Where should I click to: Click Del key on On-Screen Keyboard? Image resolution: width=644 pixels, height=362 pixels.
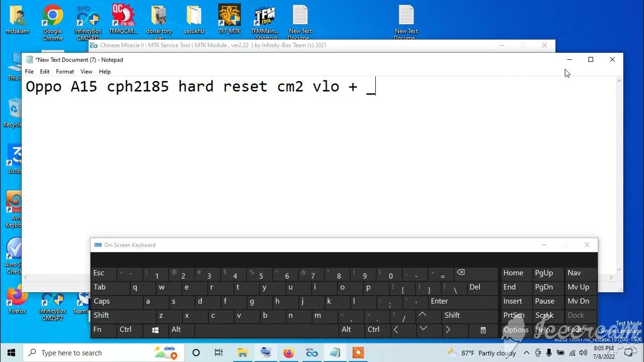(482, 288)
